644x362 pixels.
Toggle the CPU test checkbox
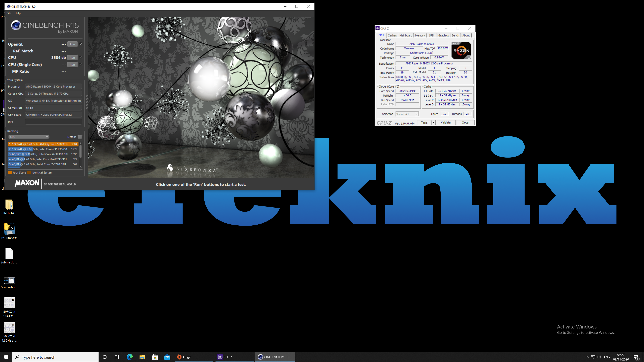point(81,57)
